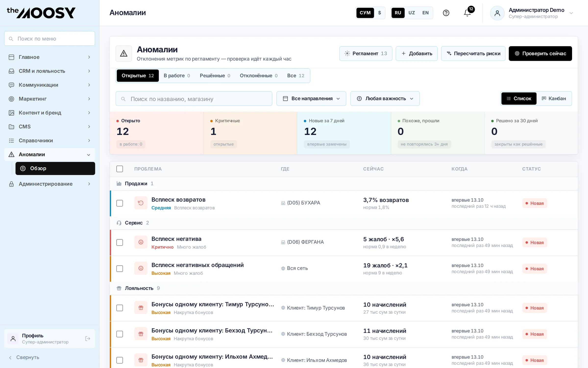Click the help question mark icon

pyautogui.click(x=446, y=13)
